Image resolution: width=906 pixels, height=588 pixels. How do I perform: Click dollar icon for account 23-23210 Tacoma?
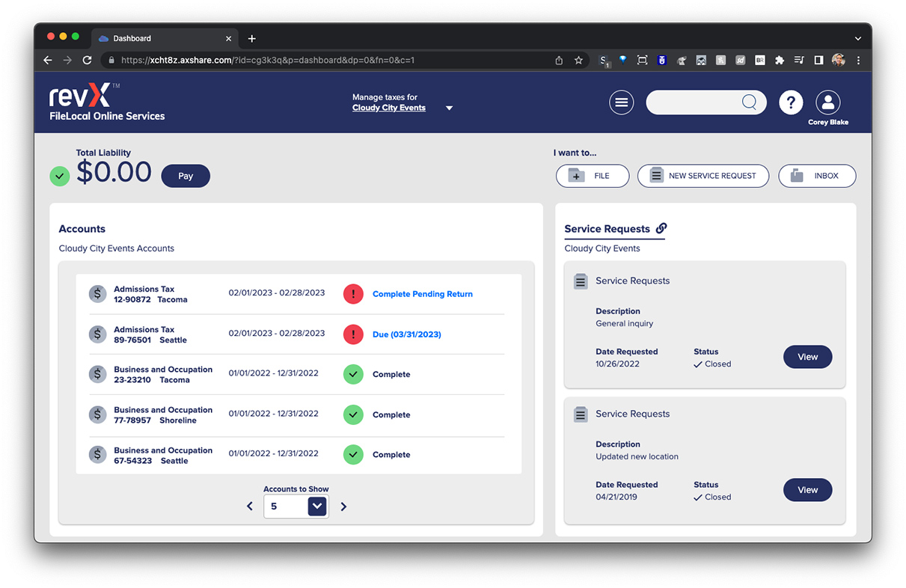[x=97, y=374]
